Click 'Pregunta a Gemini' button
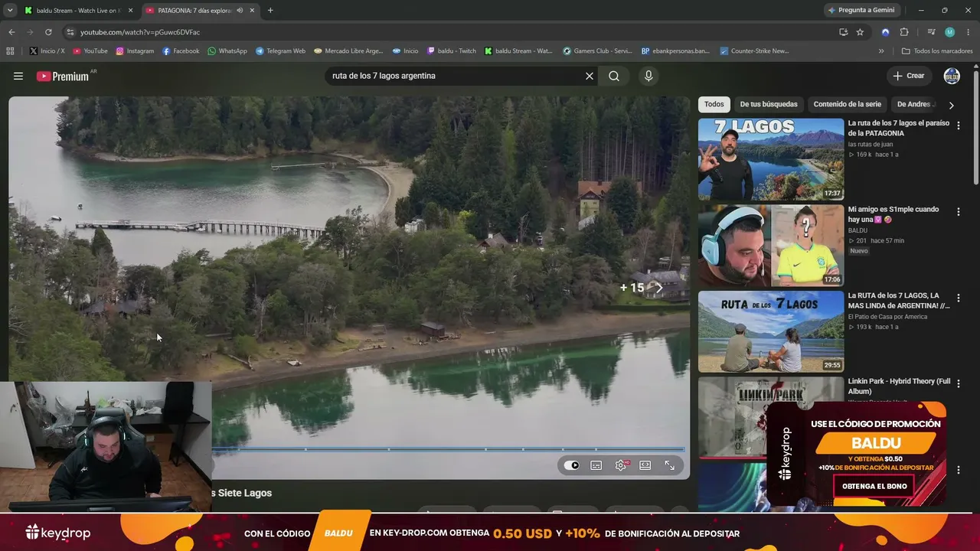The height and width of the screenshot is (551, 980). pos(861,10)
